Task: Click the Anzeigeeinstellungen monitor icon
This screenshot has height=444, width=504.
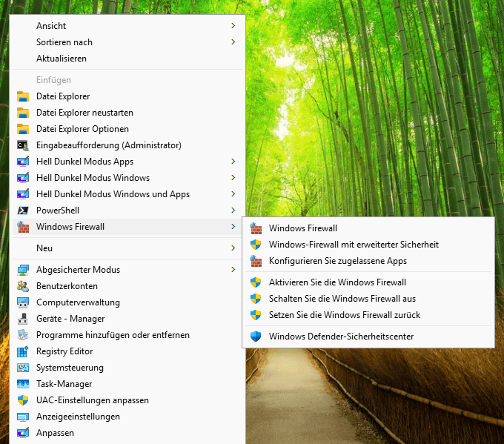Action: point(23,417)
